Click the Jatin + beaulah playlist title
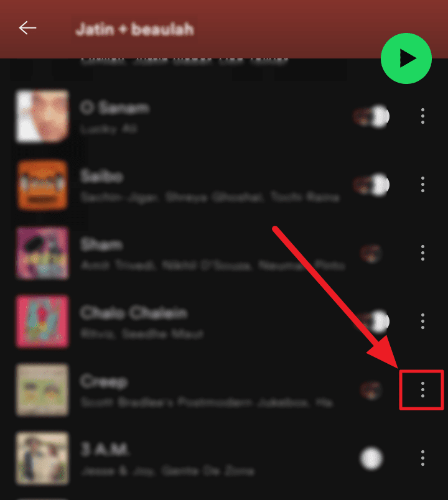Viewport: 448px width, 500px height. (x=134, y=29)
